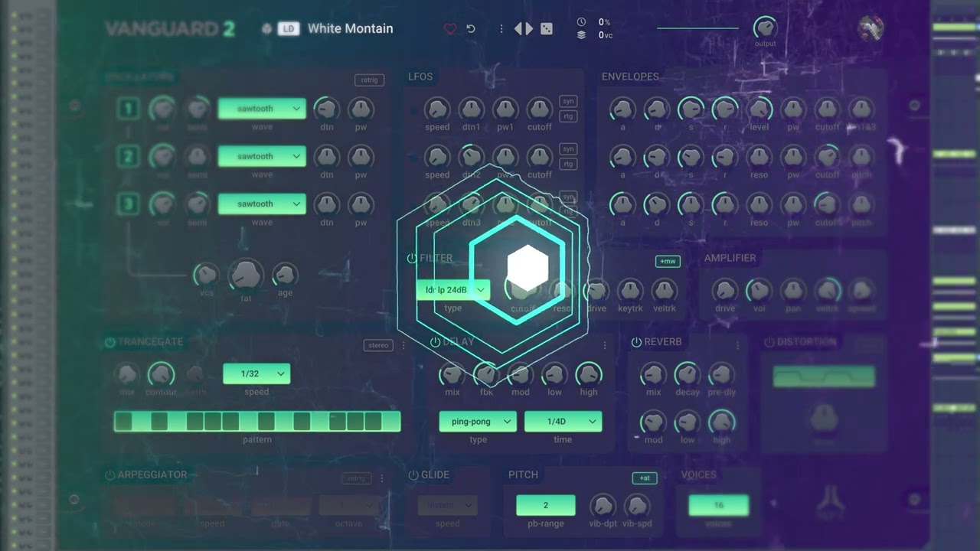Click the envelope level knob

tap(759, 109)
